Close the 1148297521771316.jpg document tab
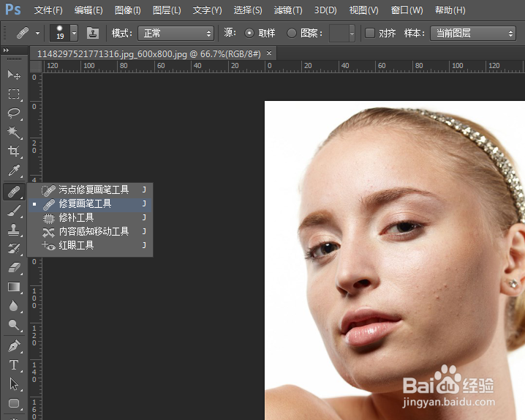The image size is (525, 420). tap(269, 53)
